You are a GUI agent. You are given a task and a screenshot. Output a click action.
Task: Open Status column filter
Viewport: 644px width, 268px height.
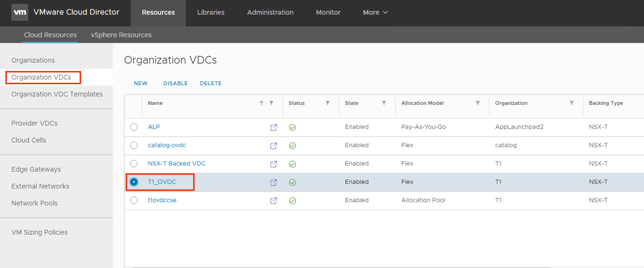click(327, 103)
